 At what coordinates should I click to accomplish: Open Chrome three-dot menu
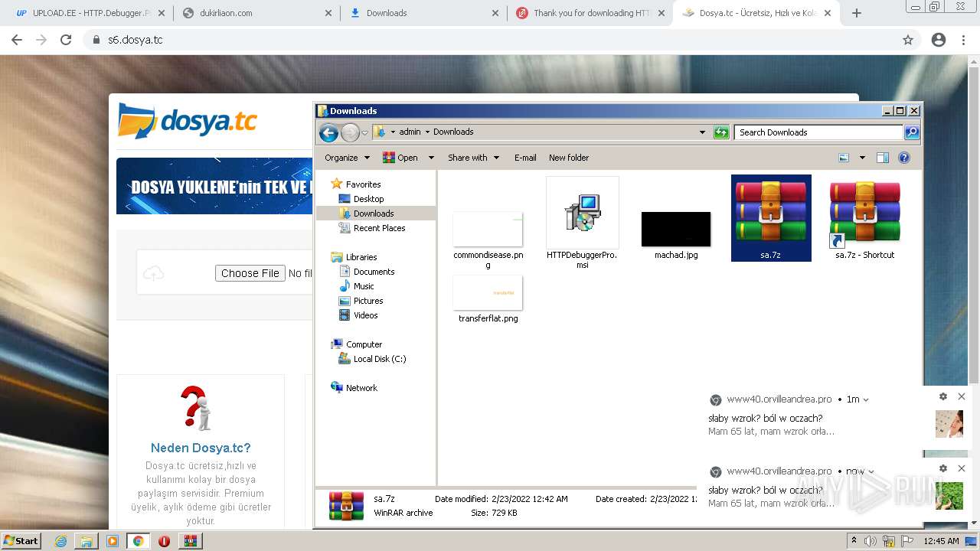[963, 40]
